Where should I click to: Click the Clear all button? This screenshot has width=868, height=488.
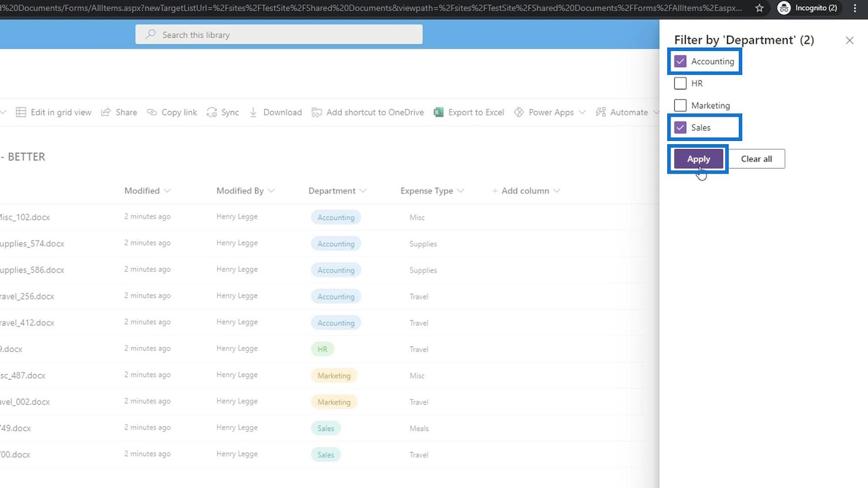point(756,159)
